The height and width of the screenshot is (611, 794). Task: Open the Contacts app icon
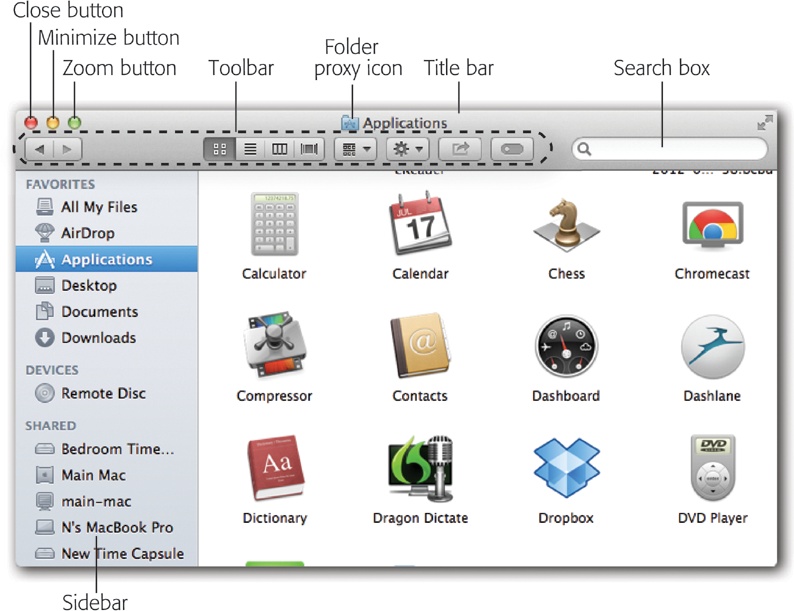pyautogui.click(x=420, y=346)
